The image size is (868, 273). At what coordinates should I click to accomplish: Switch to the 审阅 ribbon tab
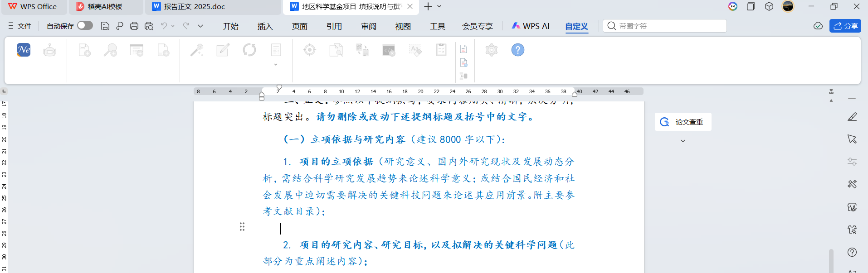[x=369, y=26]
